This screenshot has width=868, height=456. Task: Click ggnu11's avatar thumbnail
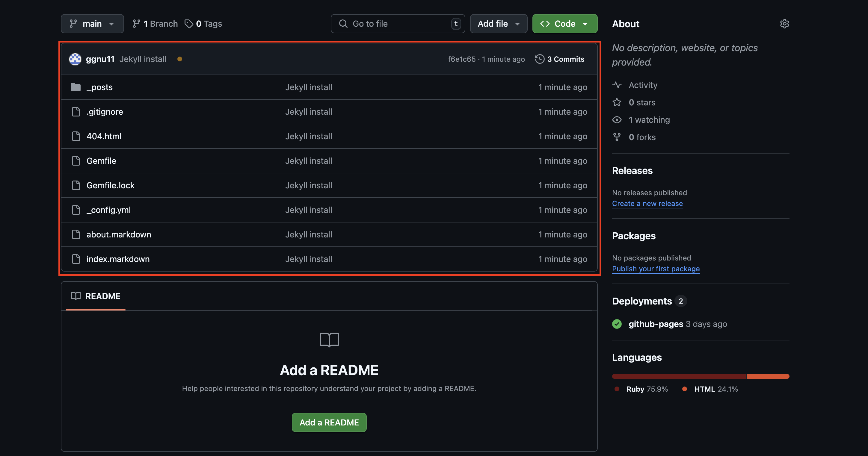click(x=75, y=59)
